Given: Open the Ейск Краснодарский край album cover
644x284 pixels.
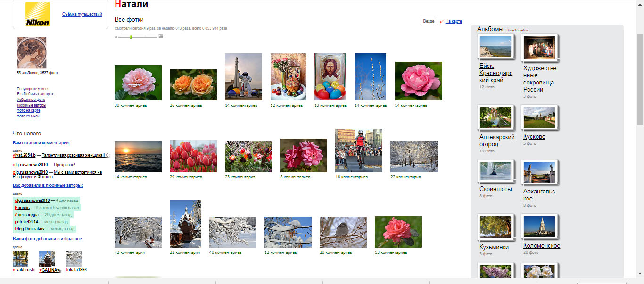Looking at the screenshot, I should click(x=495, y=47).
